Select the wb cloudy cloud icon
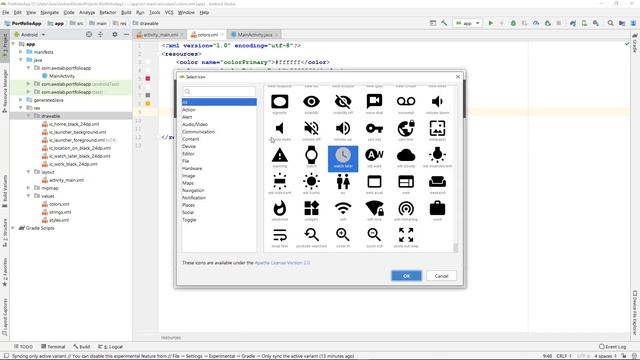The image size is (640, 360). click(x=406, y=155)
